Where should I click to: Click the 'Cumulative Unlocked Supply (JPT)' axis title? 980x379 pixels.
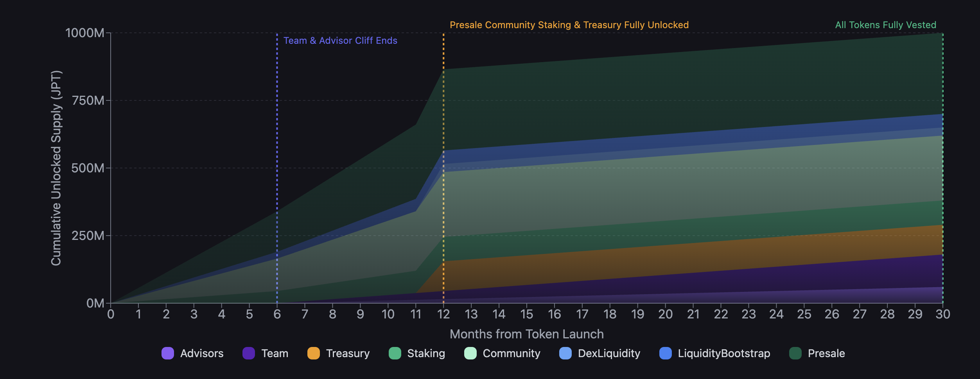click(56, 168)
